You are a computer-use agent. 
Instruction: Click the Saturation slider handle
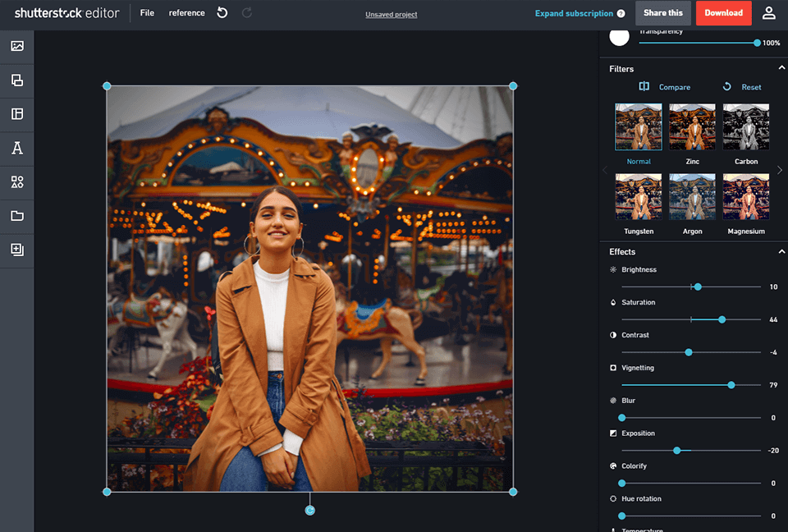click(x=722, y=319)
